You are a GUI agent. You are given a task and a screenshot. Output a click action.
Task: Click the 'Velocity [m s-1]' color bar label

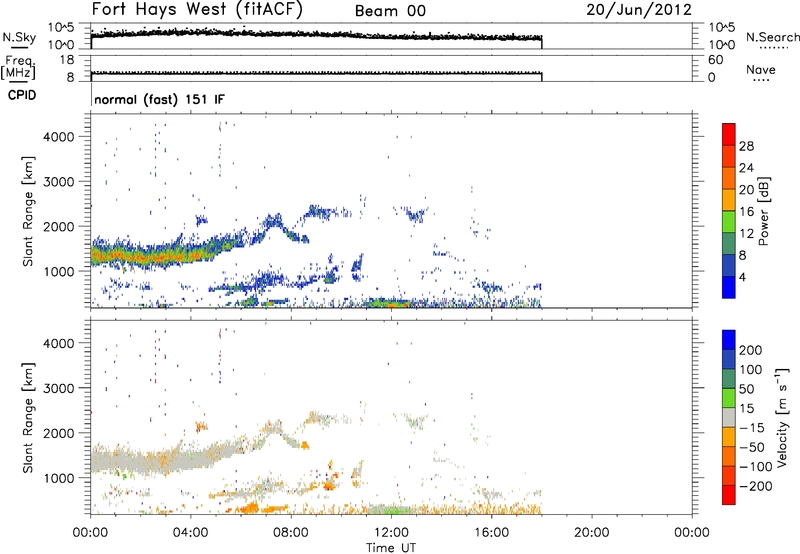782,417
